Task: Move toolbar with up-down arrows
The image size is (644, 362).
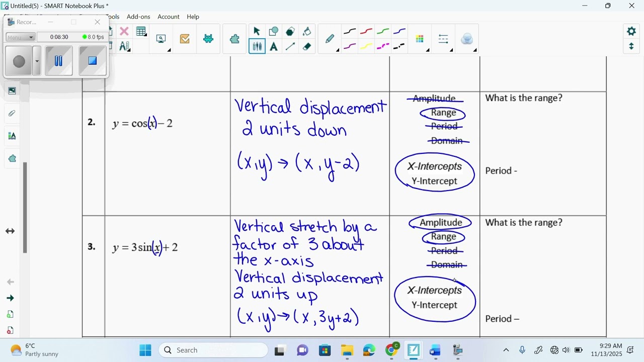Action: [631, 47]
